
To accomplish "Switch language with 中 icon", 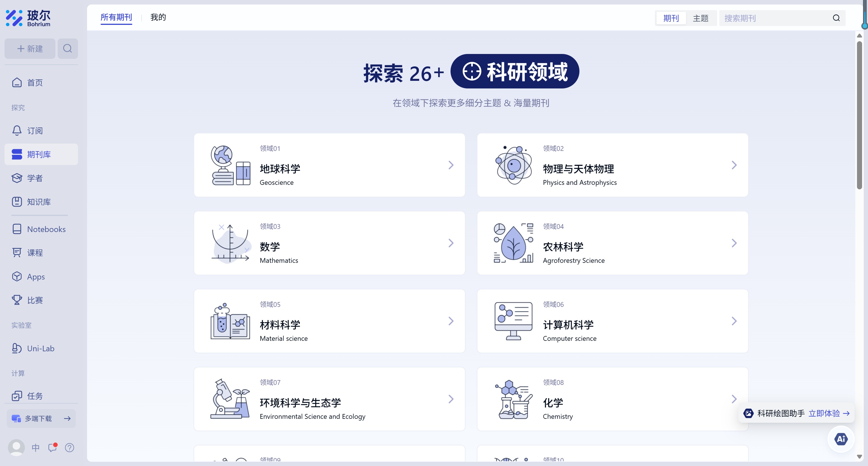I will coord(35,448).
